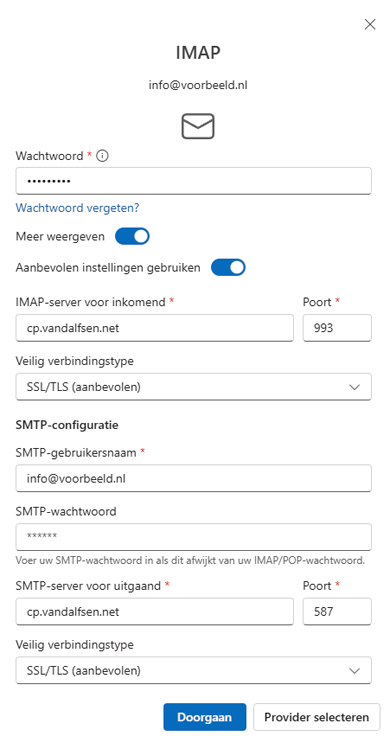Open IMAP Veilig verbindingstype dropdown
390x749 pixels.
pyautogui.click(x=194, y=387)
